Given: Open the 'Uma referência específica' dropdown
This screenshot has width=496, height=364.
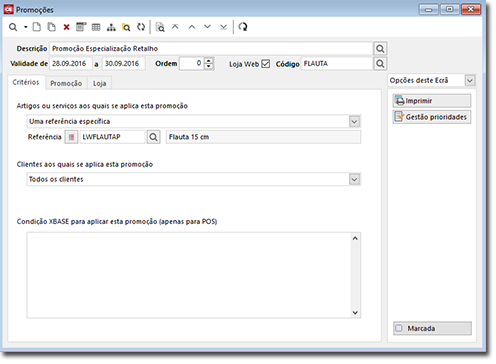Looking at the screenshot, I should 354,122.
